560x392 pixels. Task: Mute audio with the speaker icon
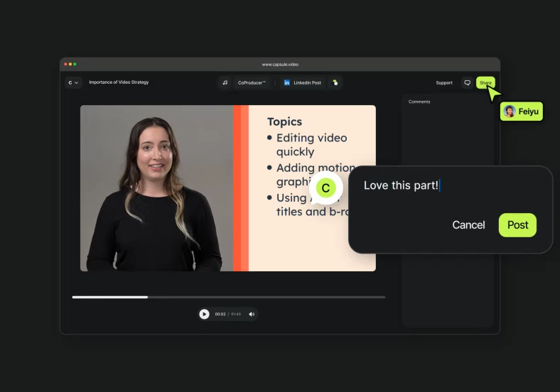(x=252, y=314)
